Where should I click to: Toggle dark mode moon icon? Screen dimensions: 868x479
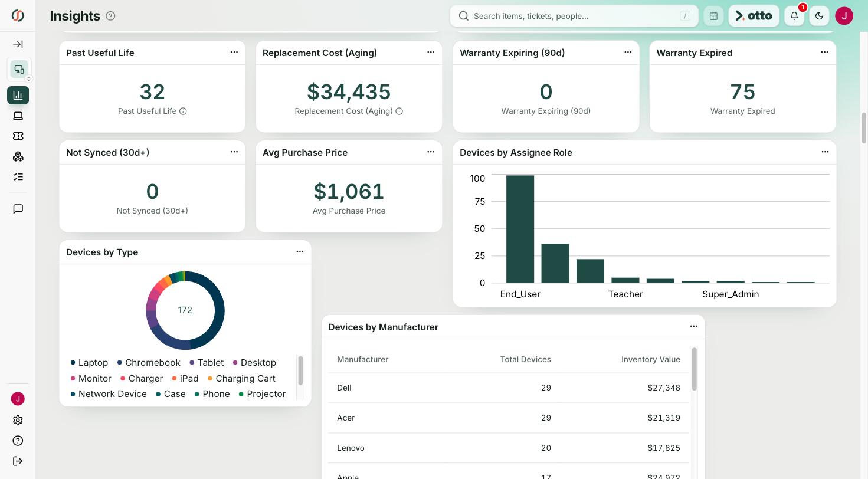[819, 16]
